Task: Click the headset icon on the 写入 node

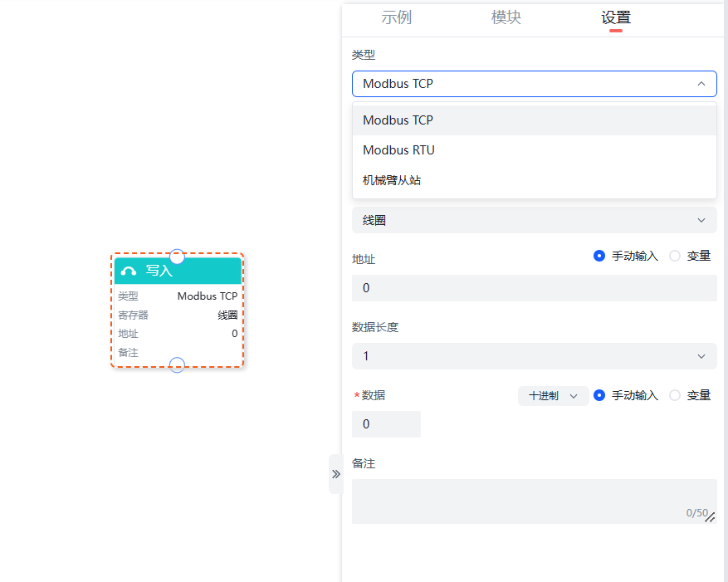Action: (x=129, y=271)
